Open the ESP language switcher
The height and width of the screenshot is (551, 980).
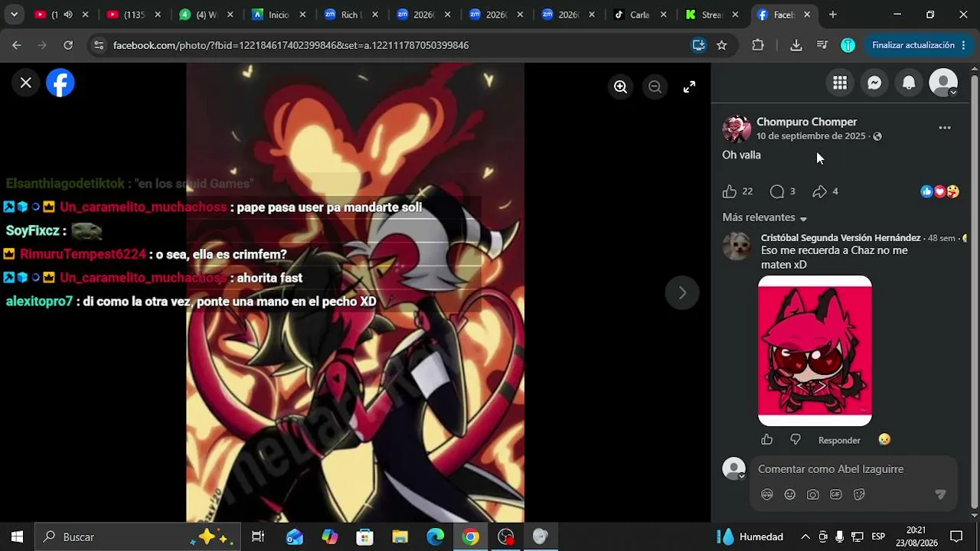pos(878,537)
